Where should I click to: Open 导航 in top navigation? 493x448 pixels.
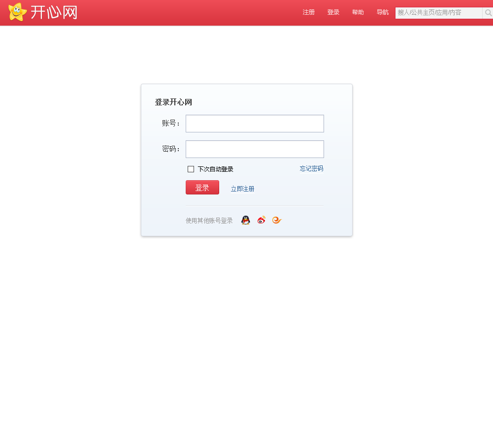click(383, 12)
